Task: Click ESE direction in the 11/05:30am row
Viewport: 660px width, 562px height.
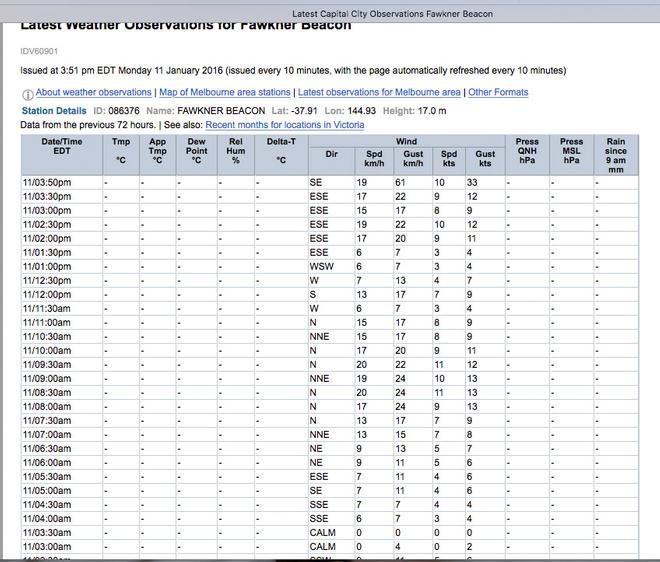Action: click(319, 477)
